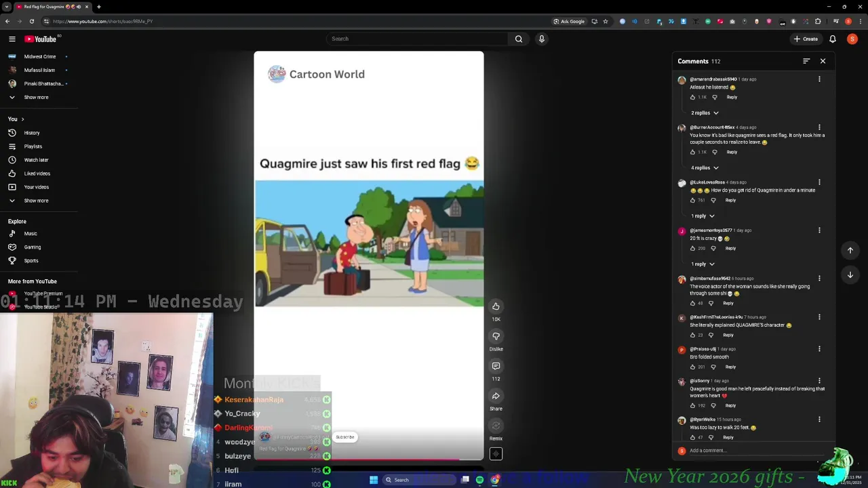The image size is (868, 488).
Task: Click Ask Google in the address bar
Action: click(x=568, y=21)
